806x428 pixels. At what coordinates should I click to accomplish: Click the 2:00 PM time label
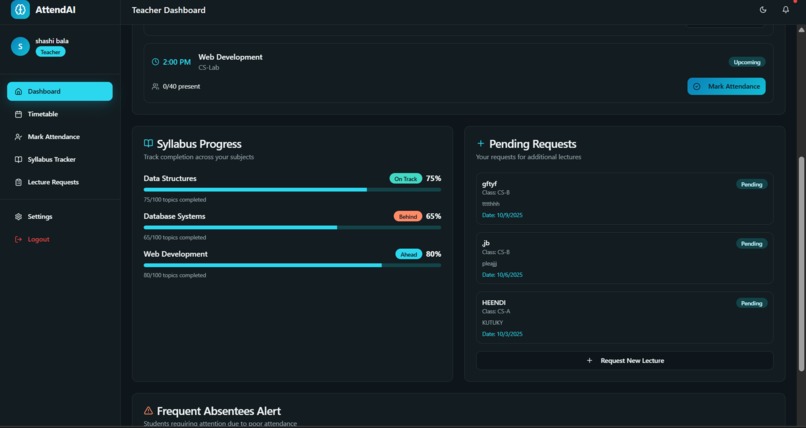click(x=177, y=62)
